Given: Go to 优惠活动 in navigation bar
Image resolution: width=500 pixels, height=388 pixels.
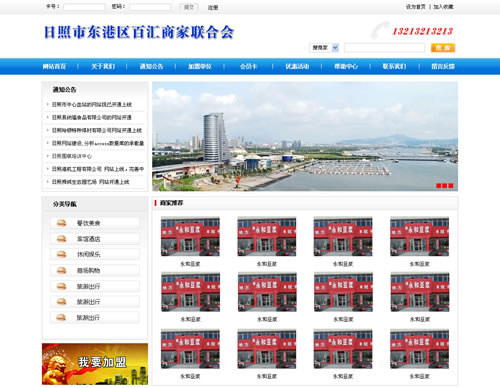Looking at the screenshot, I should (297, 66).
